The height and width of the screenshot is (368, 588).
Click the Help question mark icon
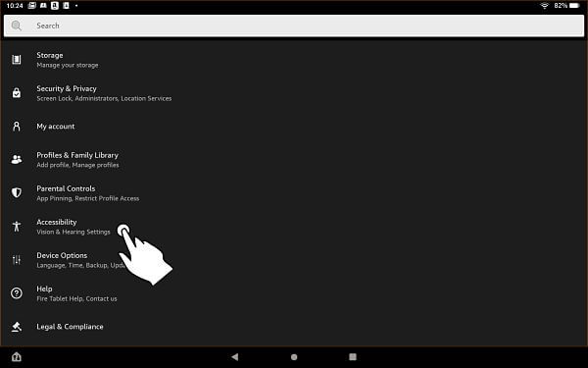click(17, 292)
